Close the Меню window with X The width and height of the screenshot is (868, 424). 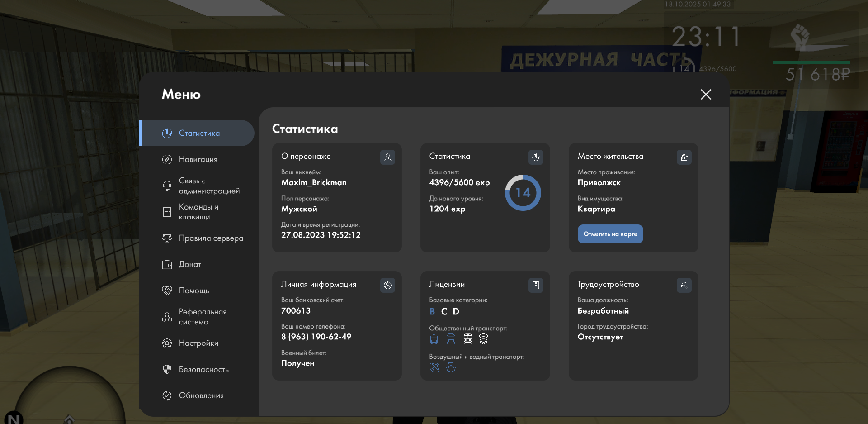click(706, 94)
